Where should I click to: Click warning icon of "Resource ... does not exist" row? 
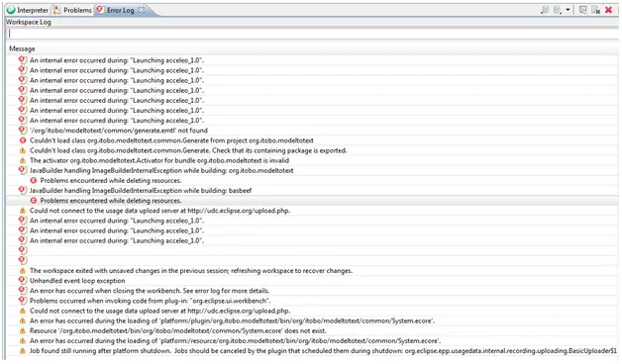coord(23,330)
